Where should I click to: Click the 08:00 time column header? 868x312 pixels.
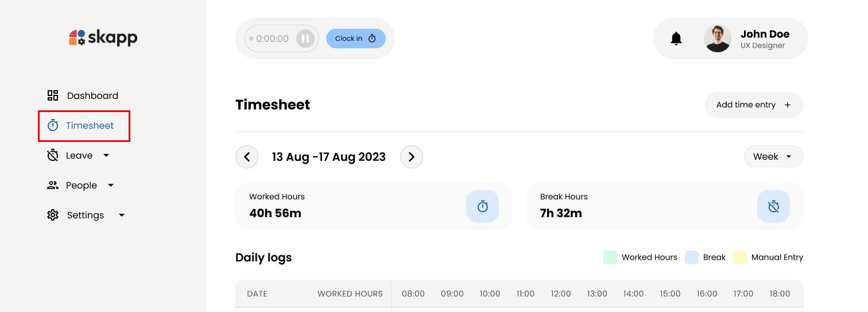(x=413, y=294)
